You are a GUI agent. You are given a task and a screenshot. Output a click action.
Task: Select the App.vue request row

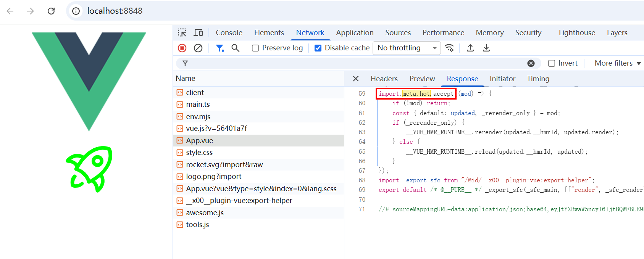[258, 140]
